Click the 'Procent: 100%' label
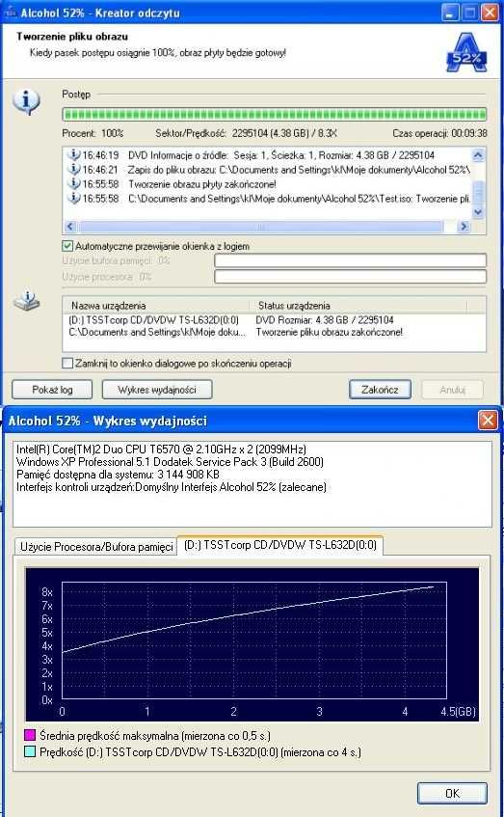 (x=93, y=133)
